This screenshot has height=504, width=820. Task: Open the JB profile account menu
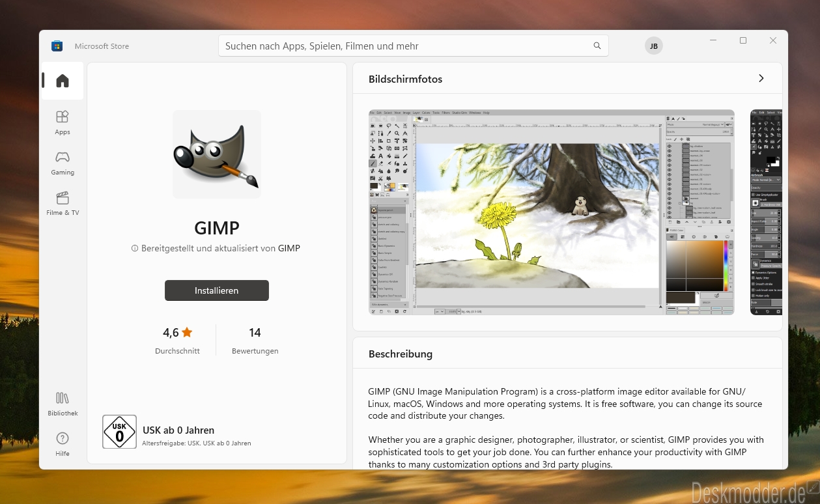[653, 46]
